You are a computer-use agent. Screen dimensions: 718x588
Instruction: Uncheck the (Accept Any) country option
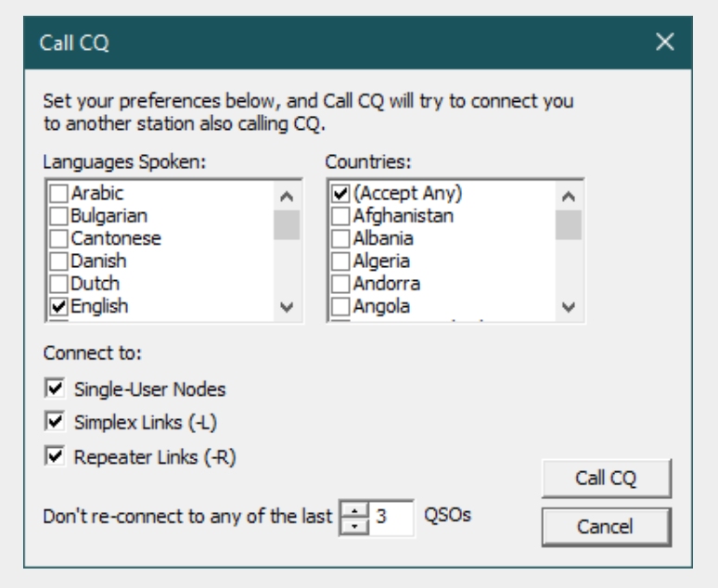340,194
